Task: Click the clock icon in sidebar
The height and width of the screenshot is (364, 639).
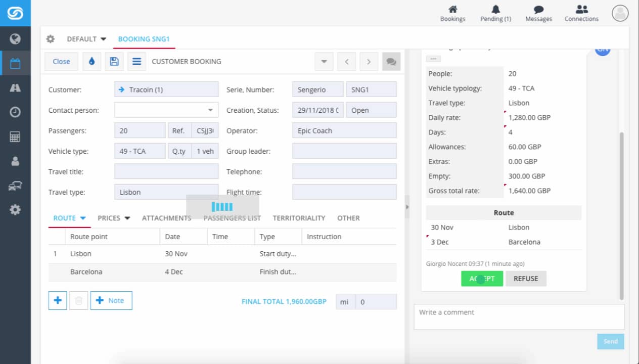Action: click(15, 112)
